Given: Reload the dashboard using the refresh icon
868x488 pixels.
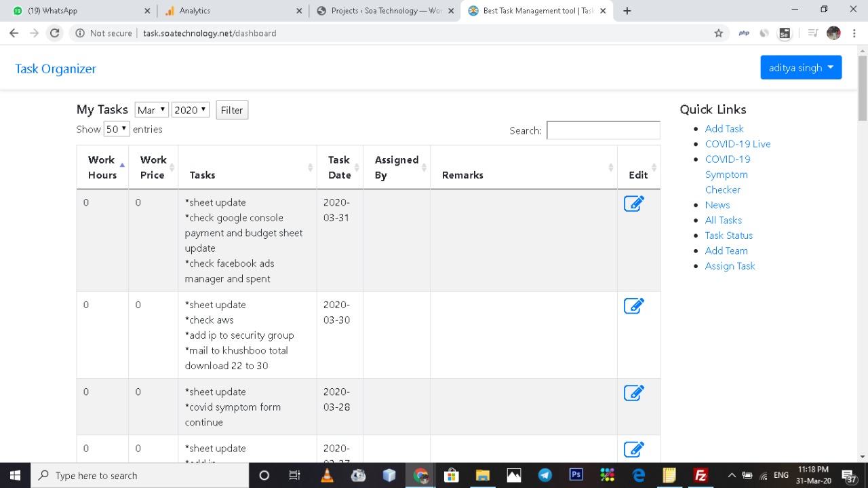Looking at the screenshot, I should coord(54,33).
